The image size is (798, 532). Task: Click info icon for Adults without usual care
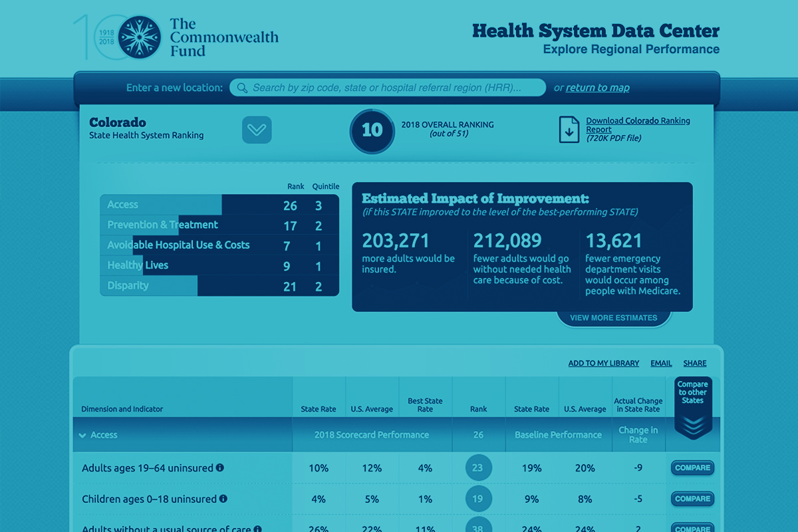pyautogui.click(x=257, y=529)
